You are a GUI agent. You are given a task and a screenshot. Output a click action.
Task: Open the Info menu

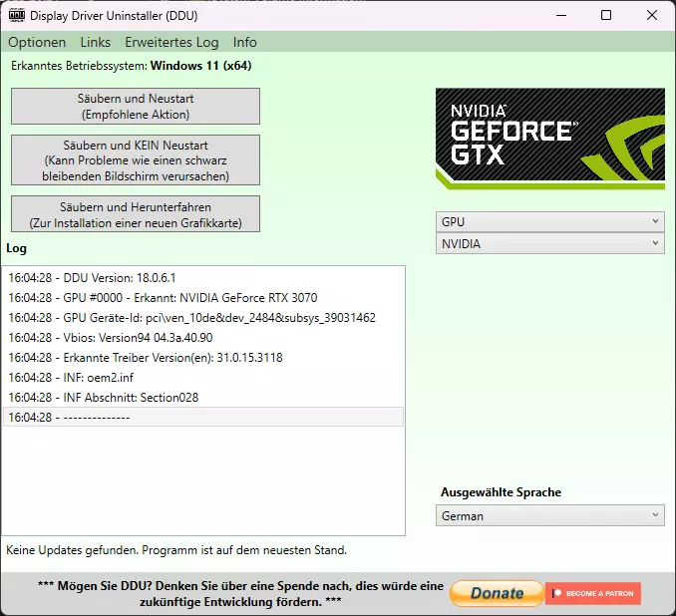tap(244, 42)
